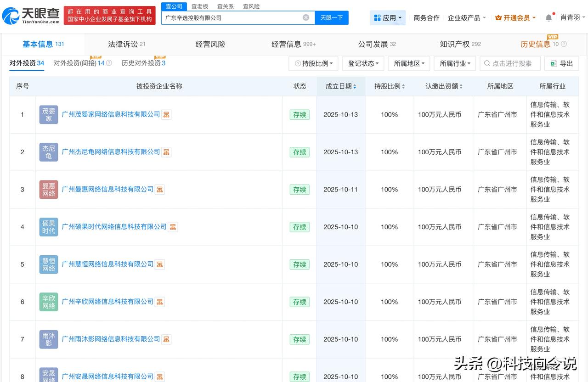This screenshot has height=382, width=588.
Task: Open equity structure icon for 广州杰尼龟网络
Action: (x=166, y=152)
